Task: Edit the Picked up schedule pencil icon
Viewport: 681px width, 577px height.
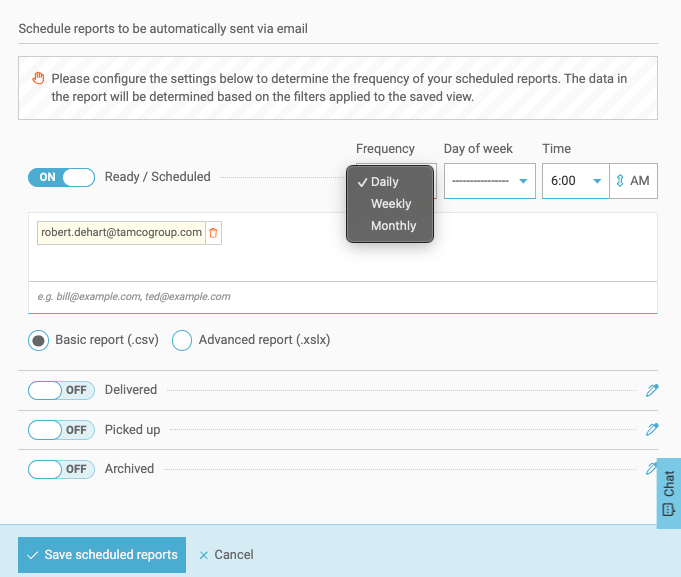Action: click(x=652, y=429)
